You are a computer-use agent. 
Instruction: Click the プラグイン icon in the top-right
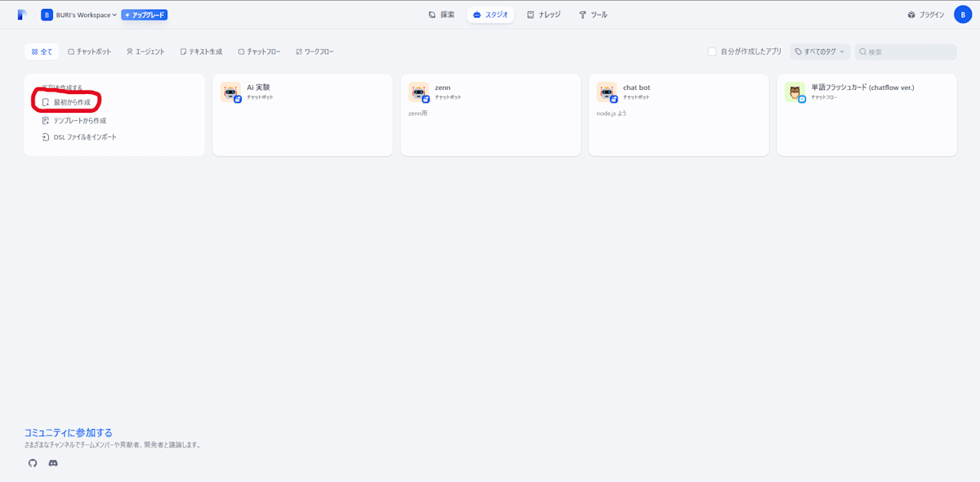912,14
